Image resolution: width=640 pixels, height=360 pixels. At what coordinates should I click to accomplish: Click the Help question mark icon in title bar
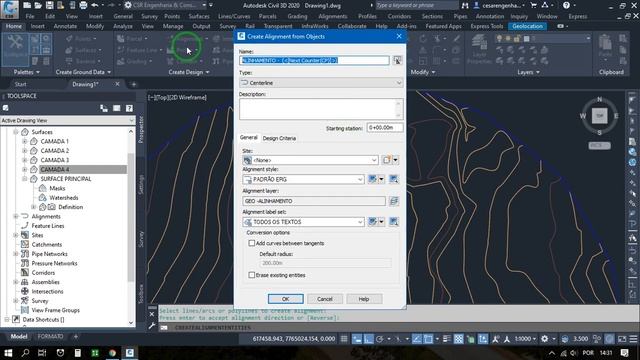566,5
